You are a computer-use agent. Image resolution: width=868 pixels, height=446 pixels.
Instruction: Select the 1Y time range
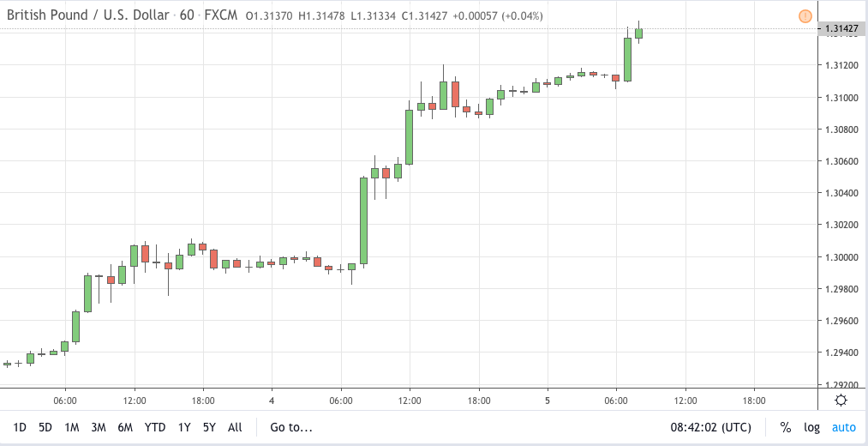[184, 427]
